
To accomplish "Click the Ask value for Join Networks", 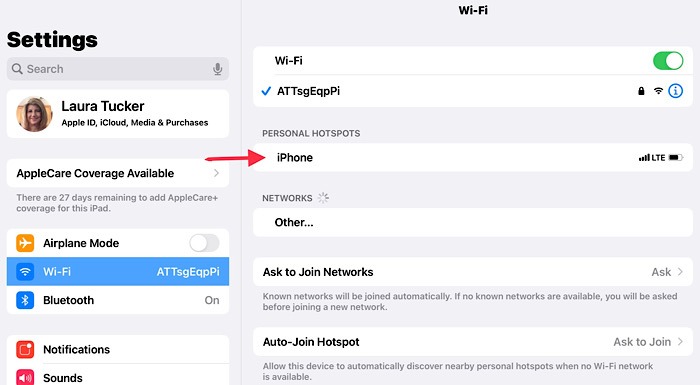I will (661, 272).
